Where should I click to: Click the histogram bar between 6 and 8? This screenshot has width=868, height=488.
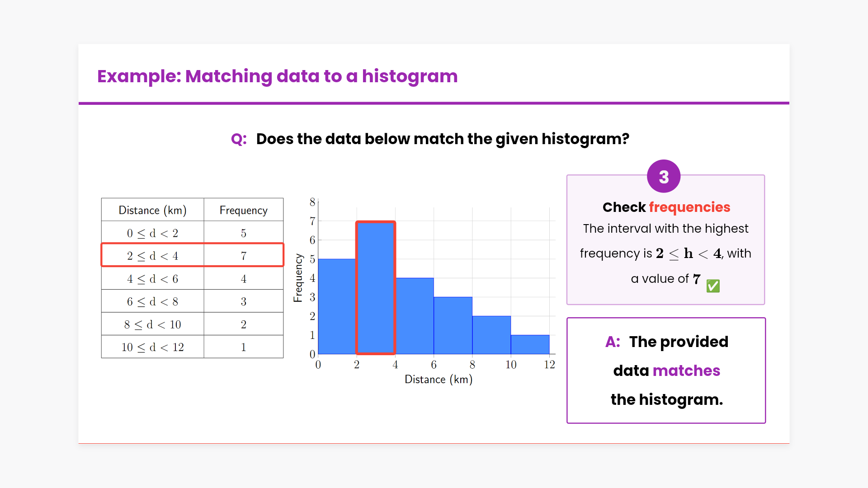[453, 325]
